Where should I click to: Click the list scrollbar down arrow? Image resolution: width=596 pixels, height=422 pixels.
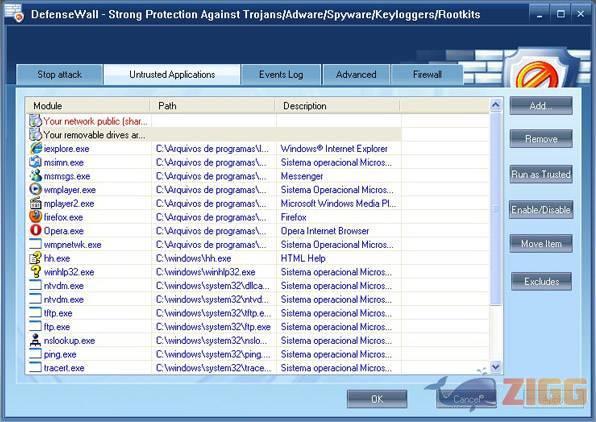[495, 367]
